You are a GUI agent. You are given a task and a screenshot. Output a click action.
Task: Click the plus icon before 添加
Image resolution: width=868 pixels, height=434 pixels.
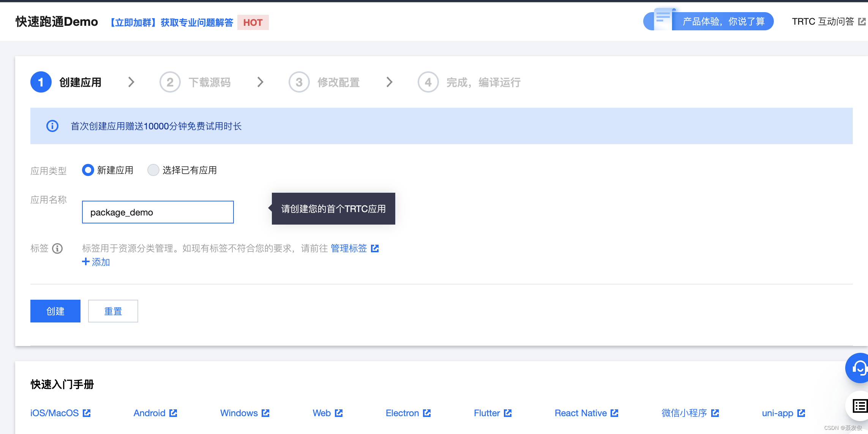(86, 262)
